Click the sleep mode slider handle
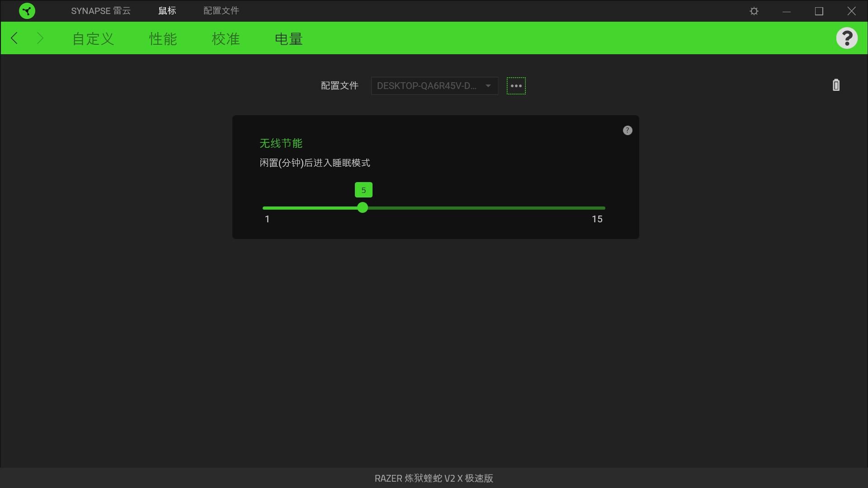Screen dimensions: 868x488 click(363, 208)
